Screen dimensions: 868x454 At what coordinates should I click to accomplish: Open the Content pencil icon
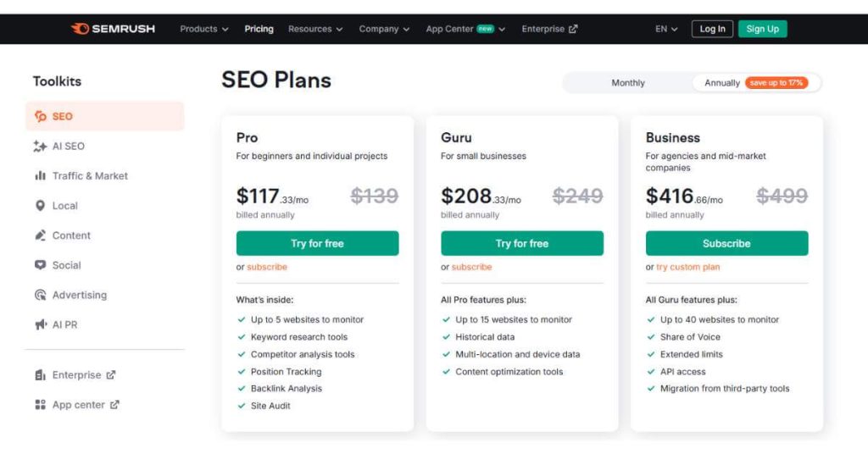[x=40, y=235]
